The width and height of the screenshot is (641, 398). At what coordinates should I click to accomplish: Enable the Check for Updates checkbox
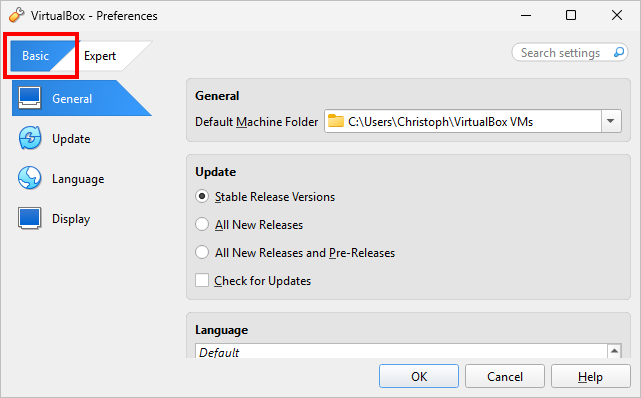point(202,280)
